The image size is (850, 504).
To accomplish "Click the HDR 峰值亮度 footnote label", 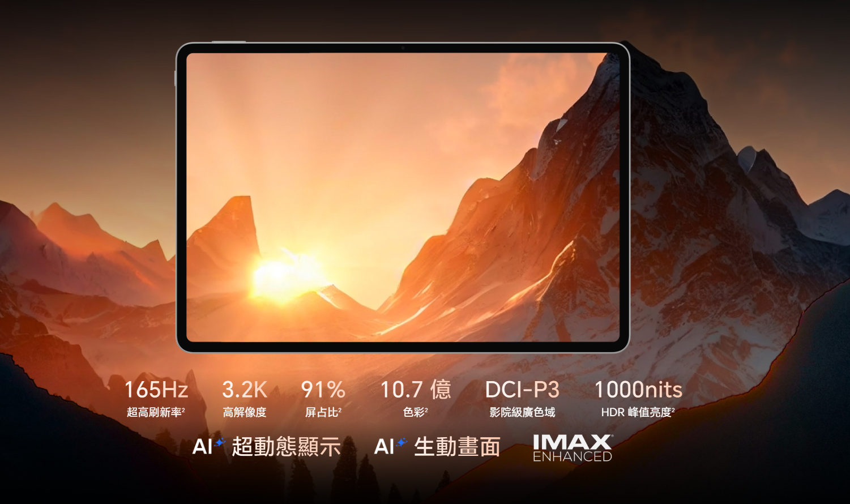I will 638,412.
